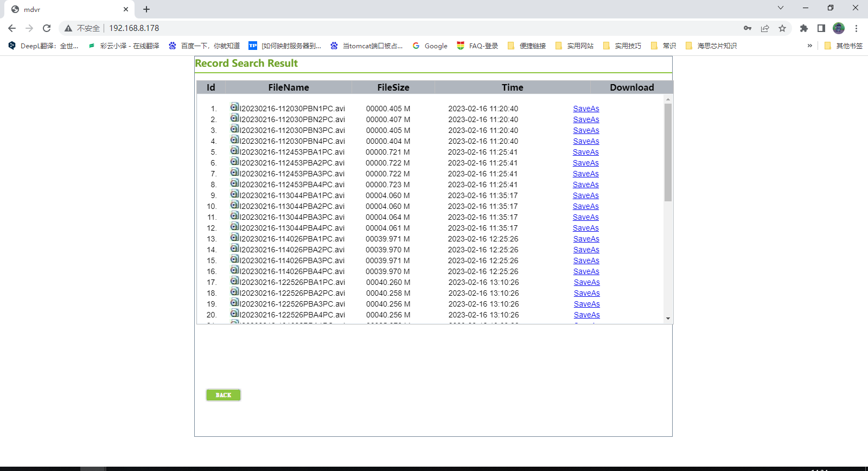Click SaveAs for file row 1
Screen dimensions: 868x471
(x=586, y=109)
